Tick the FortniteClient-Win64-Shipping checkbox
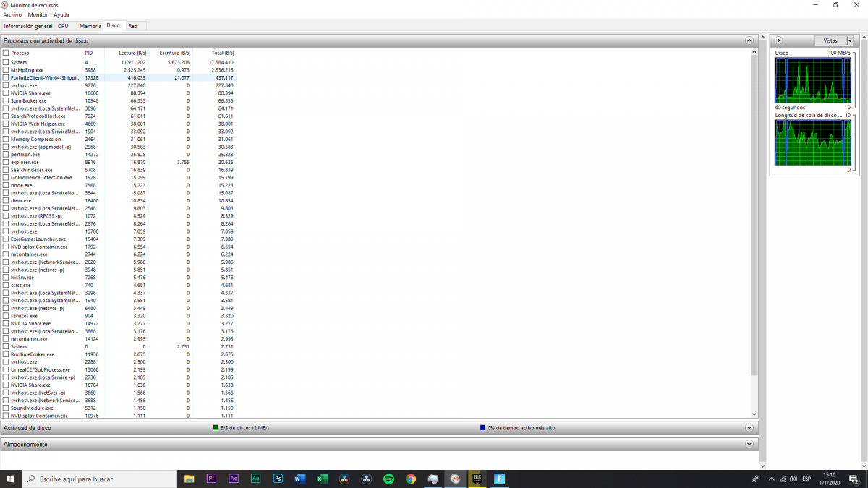The height and width of the screenshot is (488, 868). 6,77
